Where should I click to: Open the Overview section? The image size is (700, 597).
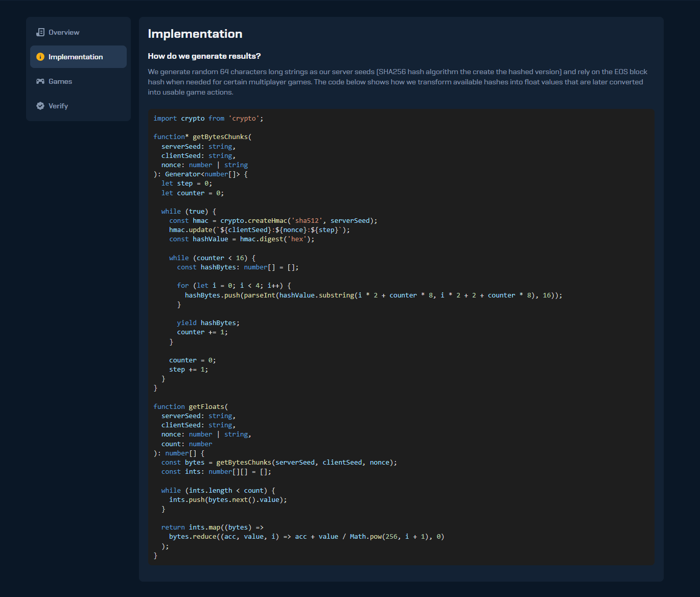click(x=78, y=32)
